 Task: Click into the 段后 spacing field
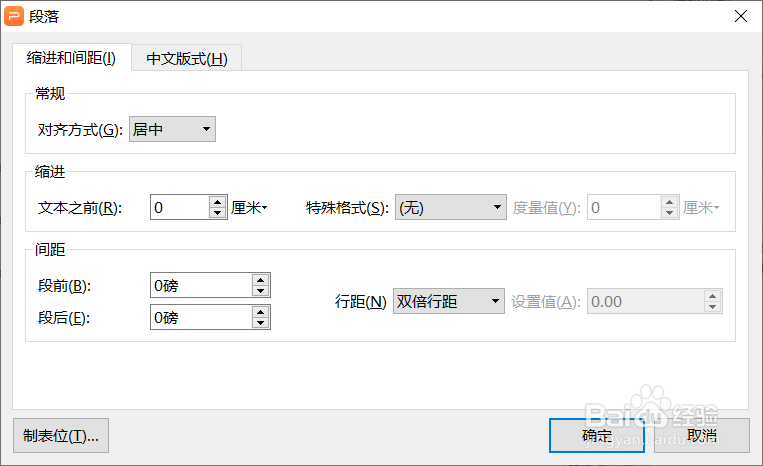(201, 318)
